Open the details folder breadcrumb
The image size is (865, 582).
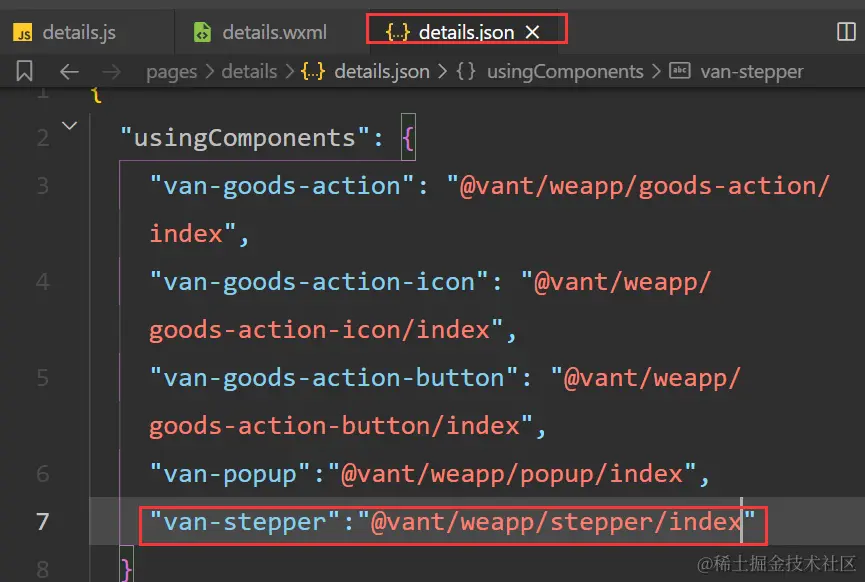click(249, 72)
